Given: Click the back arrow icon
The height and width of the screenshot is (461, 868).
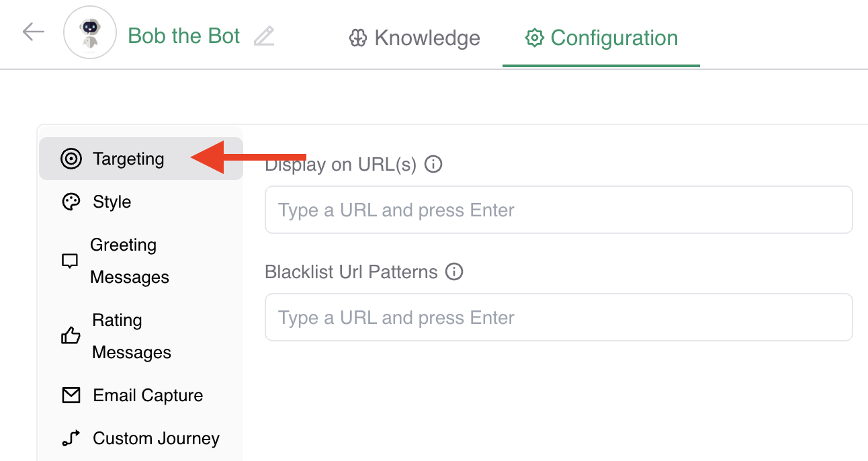Looking at the screenshot, I should [x=33, y=32].
